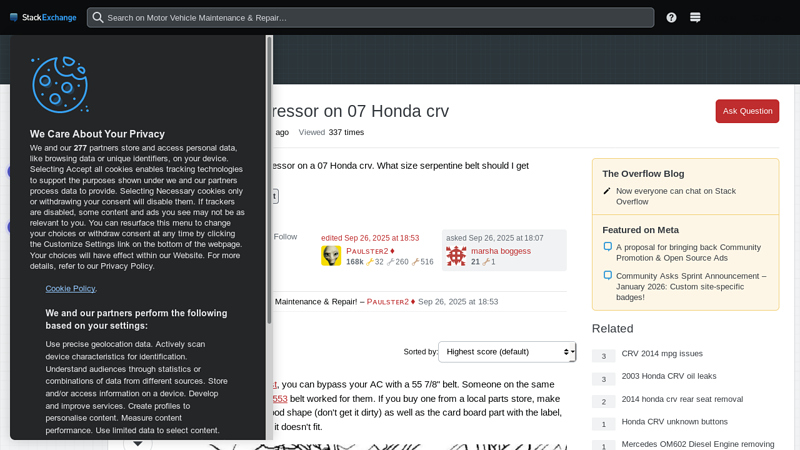
Task: Click the privacy dialog's vertical scrollbar
Action: (269, 180)
